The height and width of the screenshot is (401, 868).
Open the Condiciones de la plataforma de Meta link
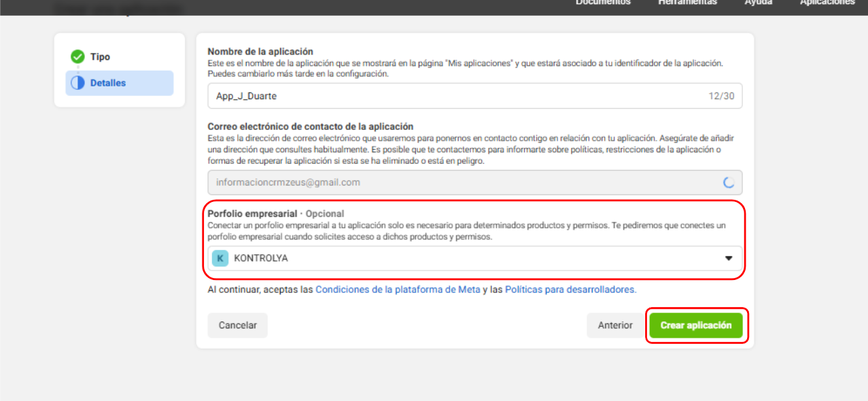click(x=398, y=290)
